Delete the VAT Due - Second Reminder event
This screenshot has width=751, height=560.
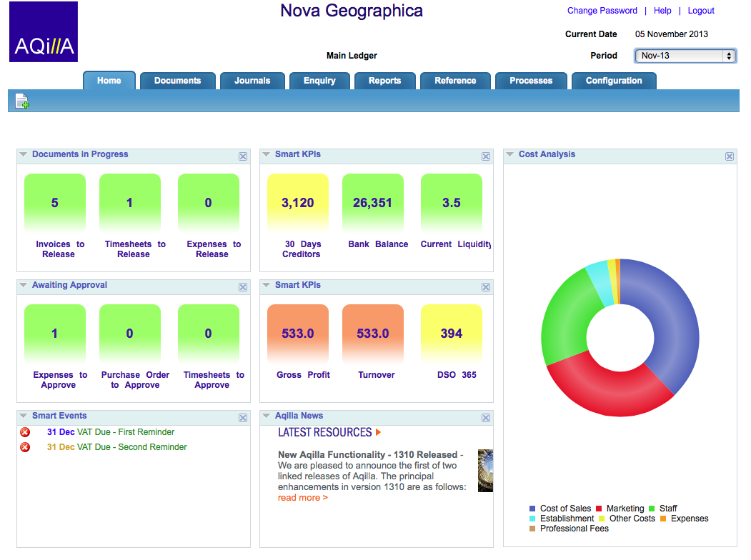[x=25, y=446]
